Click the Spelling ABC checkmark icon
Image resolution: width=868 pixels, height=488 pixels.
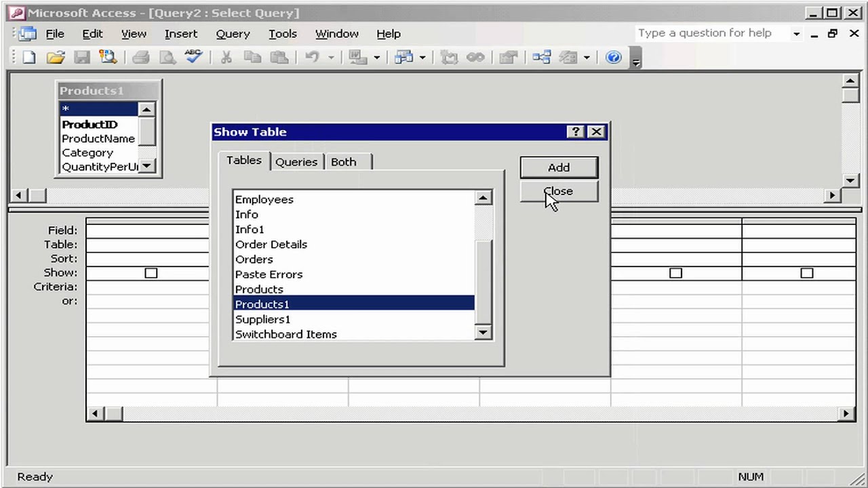(x=193, y=58)
